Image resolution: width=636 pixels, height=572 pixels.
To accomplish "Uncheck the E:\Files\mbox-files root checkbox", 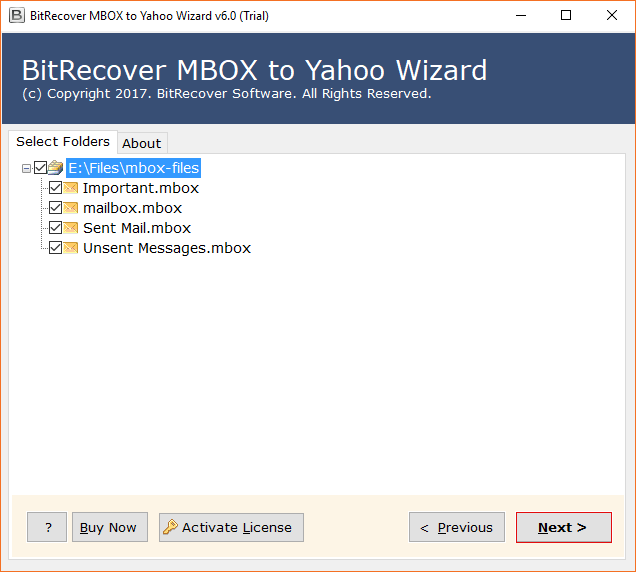I will pyautogui.click(x=41, y=168).
